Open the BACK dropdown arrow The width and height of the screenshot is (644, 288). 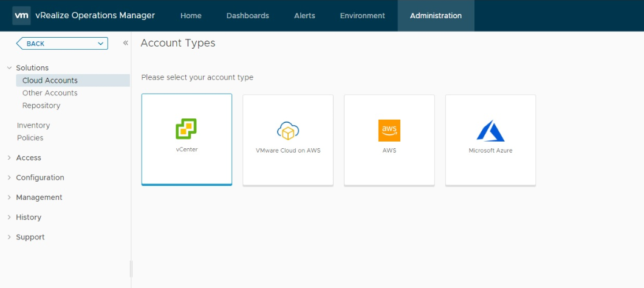pos(101,44)
